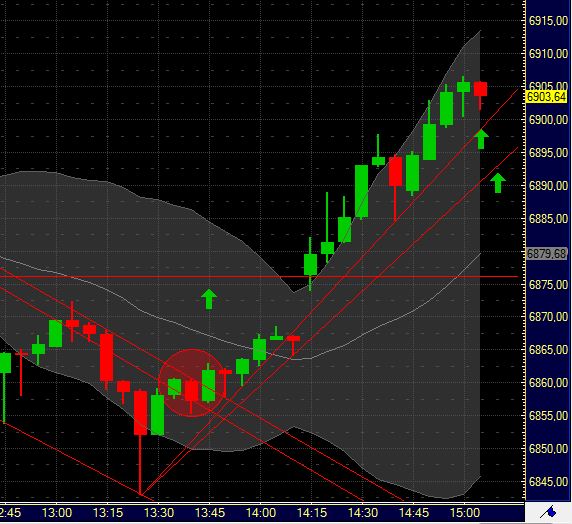Screen dimensions: 572x524
Task: Click the 14:45 time axis label
Action: tap(414, 513)
